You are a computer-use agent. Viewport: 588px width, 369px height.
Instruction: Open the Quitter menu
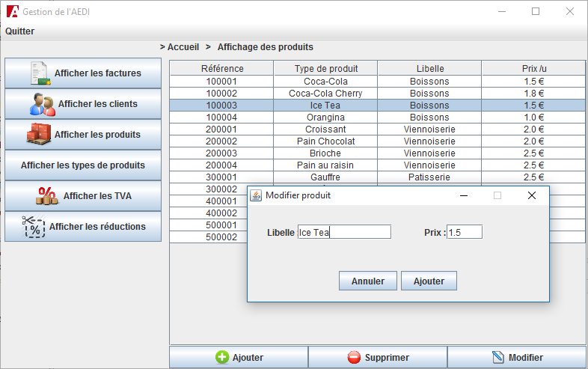pyautogui.click(x=20, y=31)
